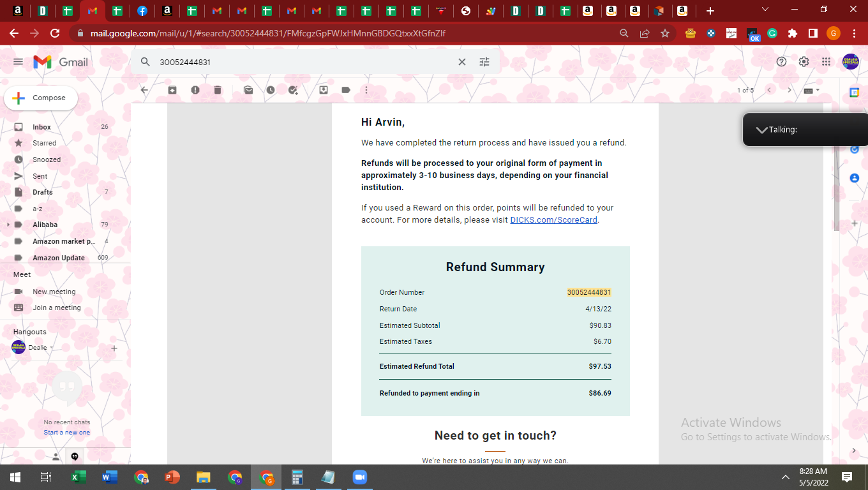Open Zoom from the taskbar
This screenshot has width=868, height=490.
click(x=361, y=477)
